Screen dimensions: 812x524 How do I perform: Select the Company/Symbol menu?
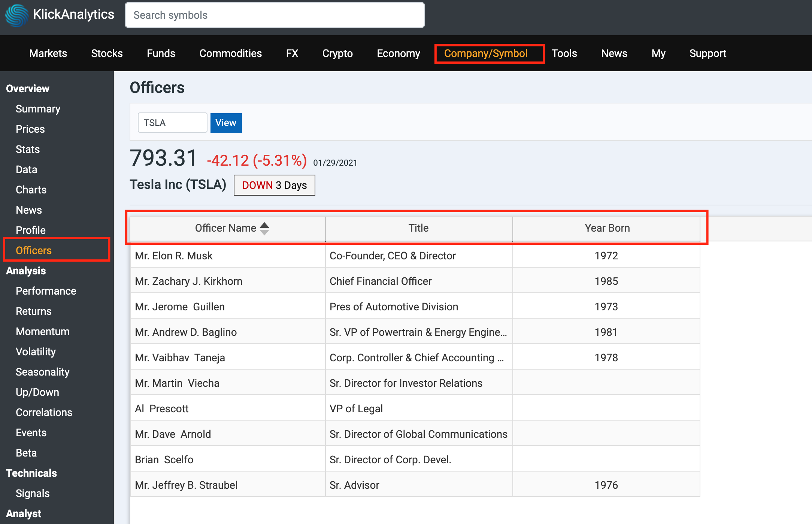click(486, 53)
